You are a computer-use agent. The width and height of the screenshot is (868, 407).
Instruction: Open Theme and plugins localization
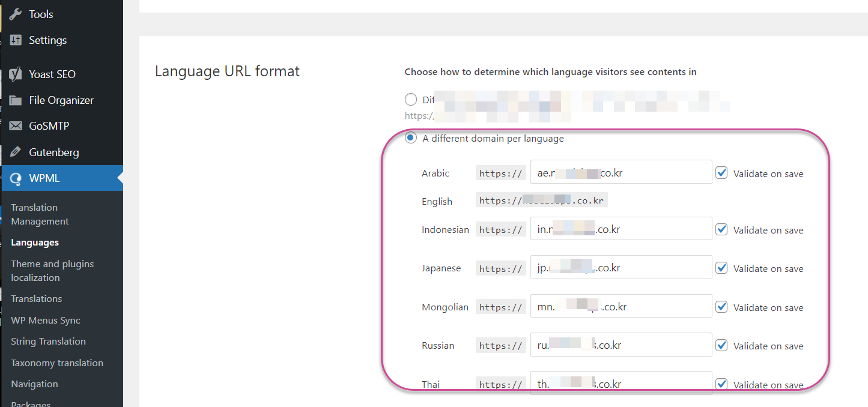tap(52, 271)
